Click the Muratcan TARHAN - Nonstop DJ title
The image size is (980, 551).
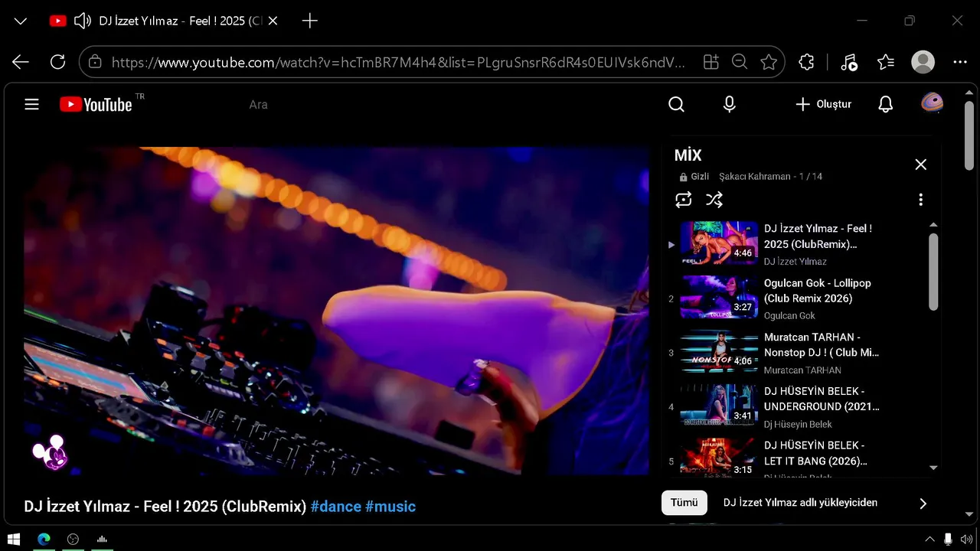(x=822, y=345)
